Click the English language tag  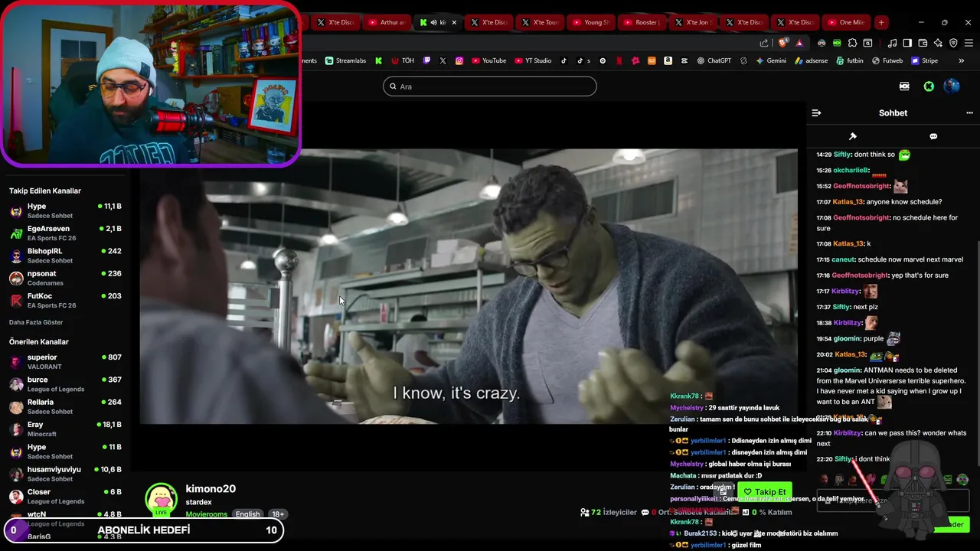tap(247, 514)
